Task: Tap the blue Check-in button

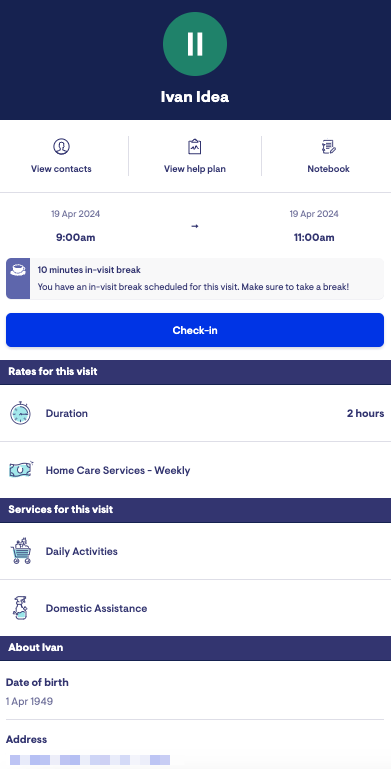Action: [195, 330]
